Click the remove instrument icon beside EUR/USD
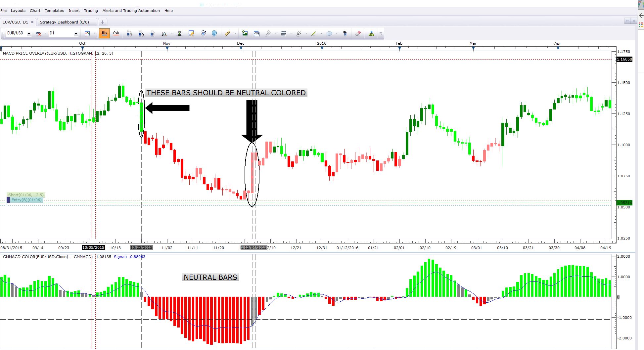The image size is (644, 350). point(38,33)
